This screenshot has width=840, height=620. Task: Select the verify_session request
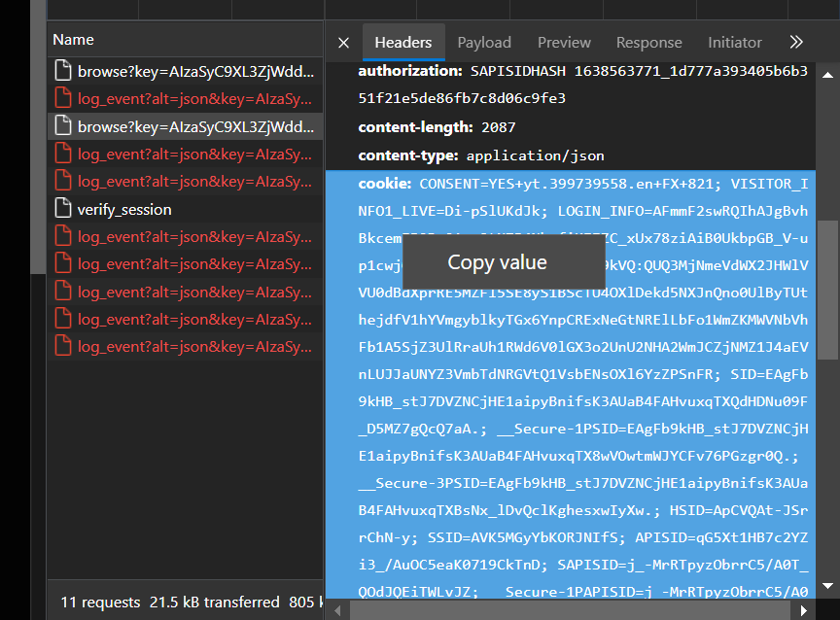point(124,209)
